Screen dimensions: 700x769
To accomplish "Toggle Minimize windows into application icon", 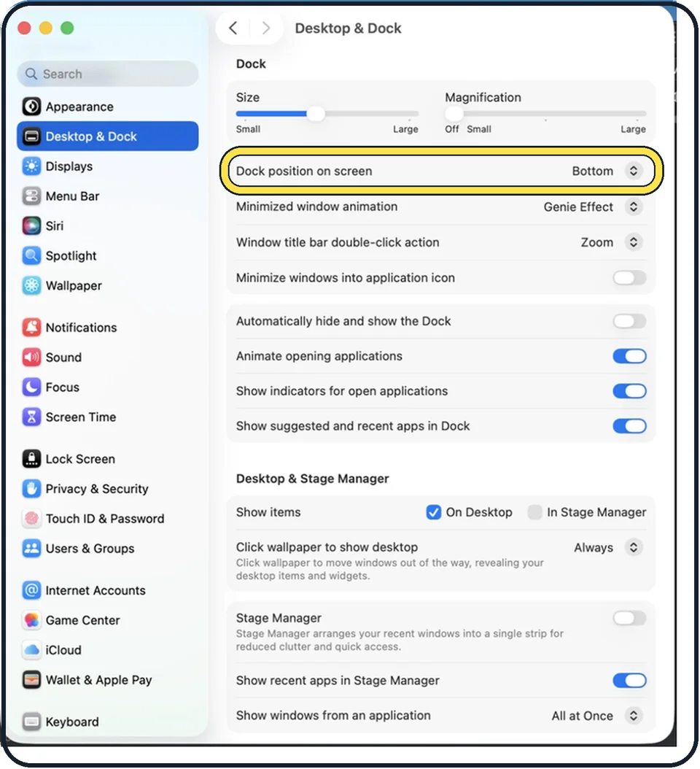I will tap(629, 278).
